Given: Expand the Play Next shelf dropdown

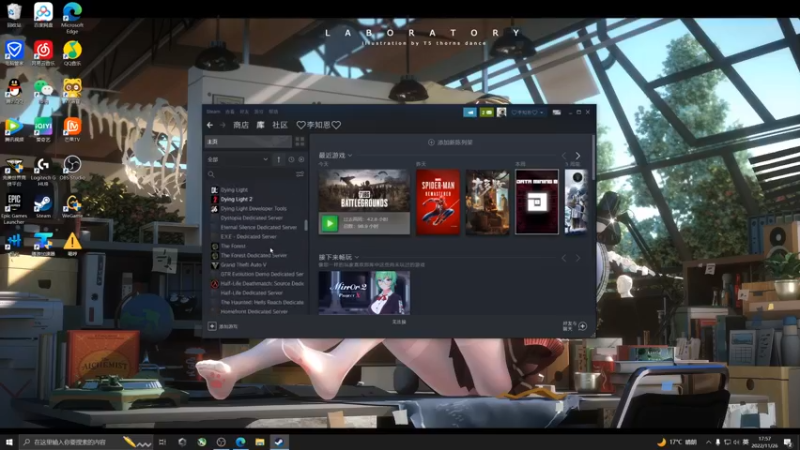Looking at the screenshot, I should point(357,257).
